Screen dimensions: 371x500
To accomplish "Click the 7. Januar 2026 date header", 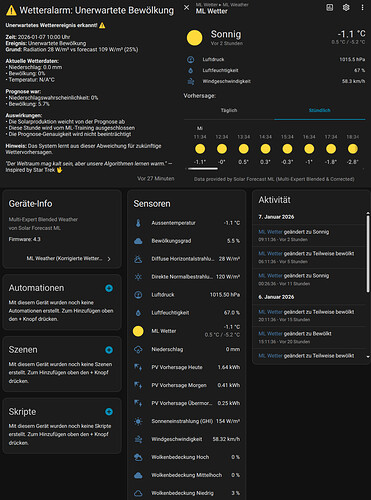I will [276, 217].
